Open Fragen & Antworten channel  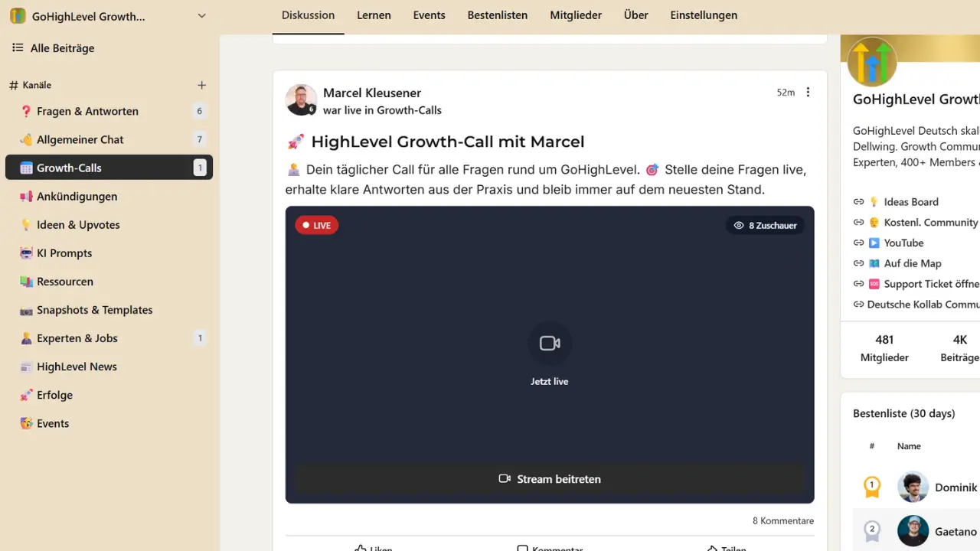coord(109,111)
